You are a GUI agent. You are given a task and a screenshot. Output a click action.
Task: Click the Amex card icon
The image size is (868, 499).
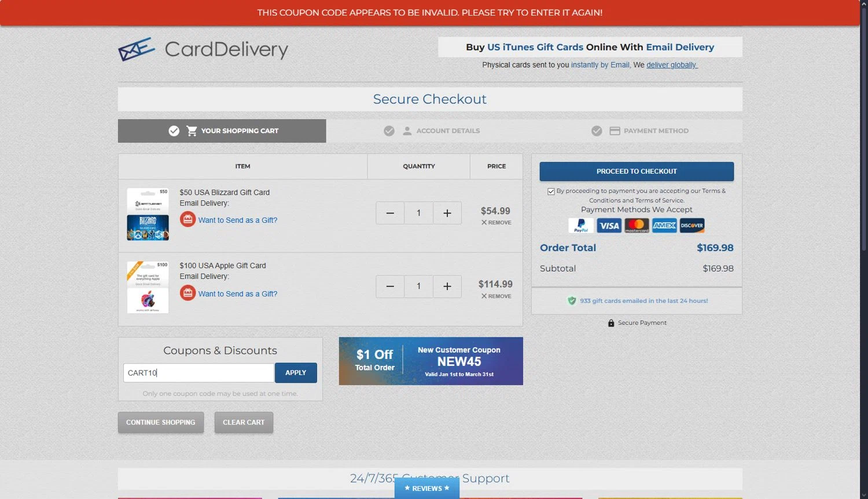point(664,226)
